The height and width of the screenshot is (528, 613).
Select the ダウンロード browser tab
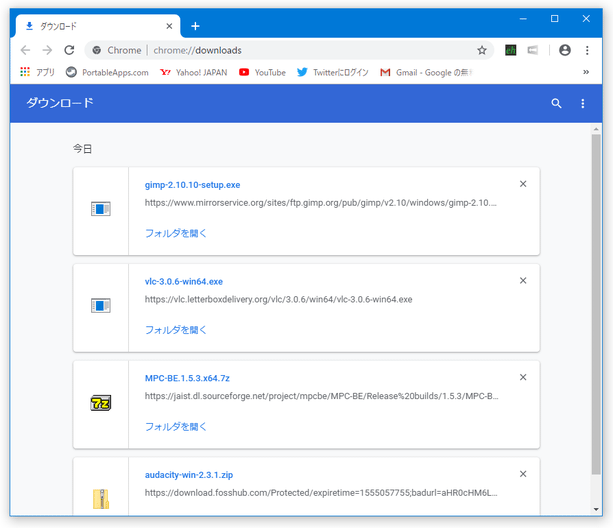click(98, 26)
